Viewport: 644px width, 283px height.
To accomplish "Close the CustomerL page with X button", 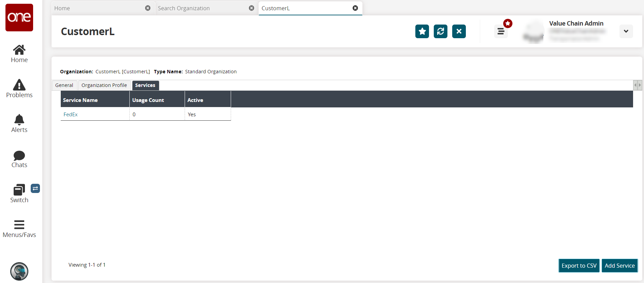I will pos(459,31).
